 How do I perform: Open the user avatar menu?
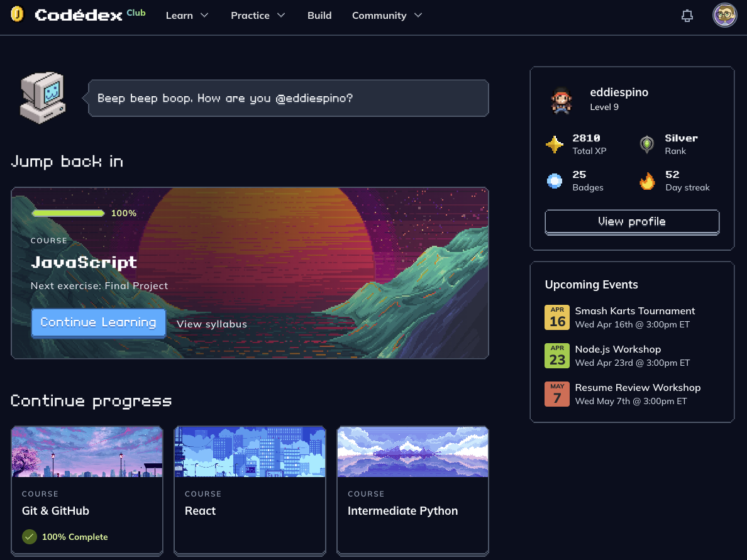point(724,15)
